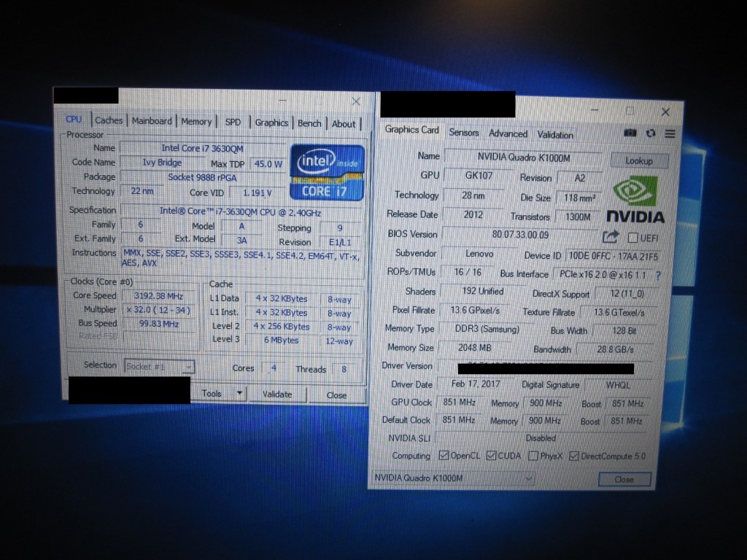Screen dimensions: 747x560
Task: Open the Mainboard tab
Action: point(152,121)
